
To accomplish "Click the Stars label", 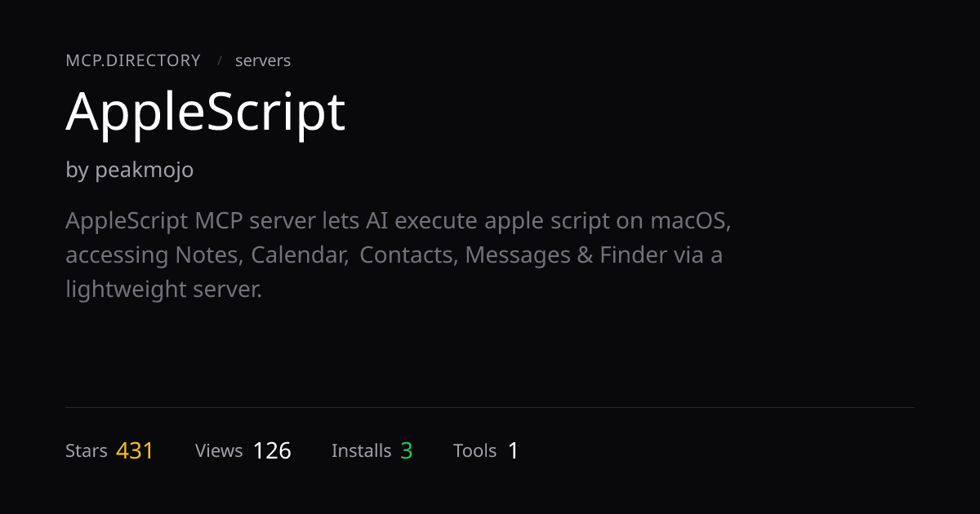I will pos(87,451).
